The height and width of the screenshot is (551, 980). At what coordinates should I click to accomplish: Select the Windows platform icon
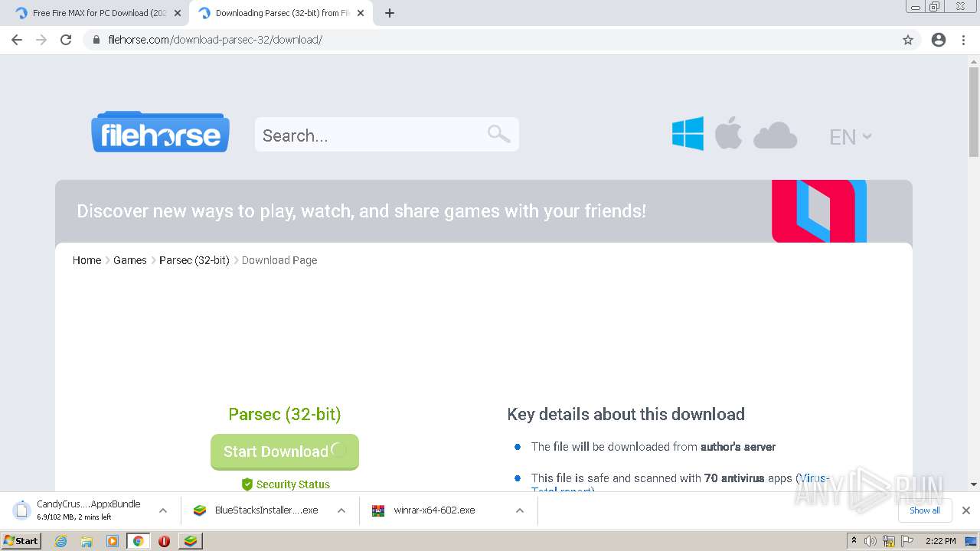coord(688,133)
